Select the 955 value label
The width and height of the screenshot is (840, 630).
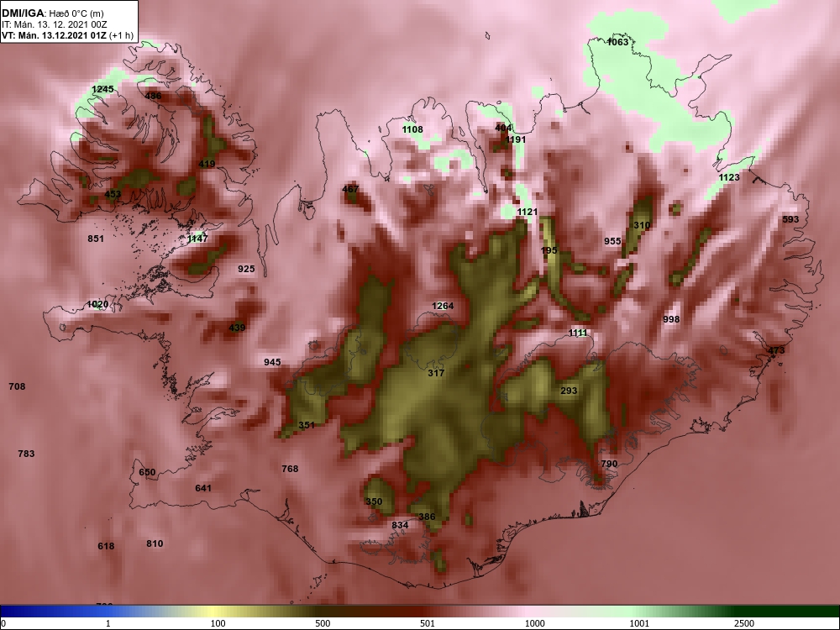point(612,241)
